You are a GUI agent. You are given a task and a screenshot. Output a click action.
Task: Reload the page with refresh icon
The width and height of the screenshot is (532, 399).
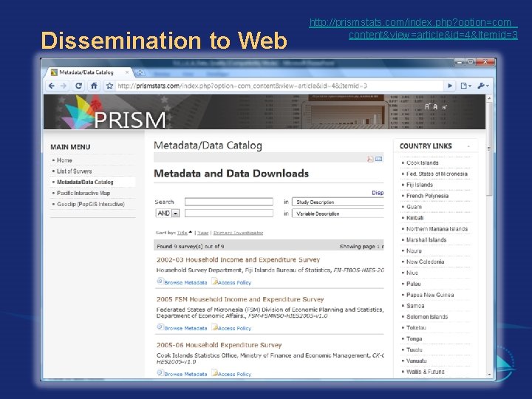pos(79,86)
